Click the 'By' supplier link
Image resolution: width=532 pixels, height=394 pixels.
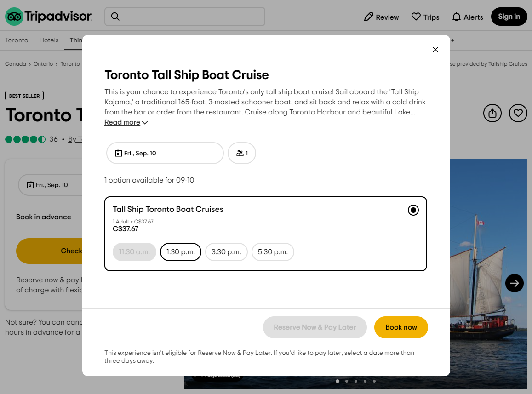coord(75,139)
